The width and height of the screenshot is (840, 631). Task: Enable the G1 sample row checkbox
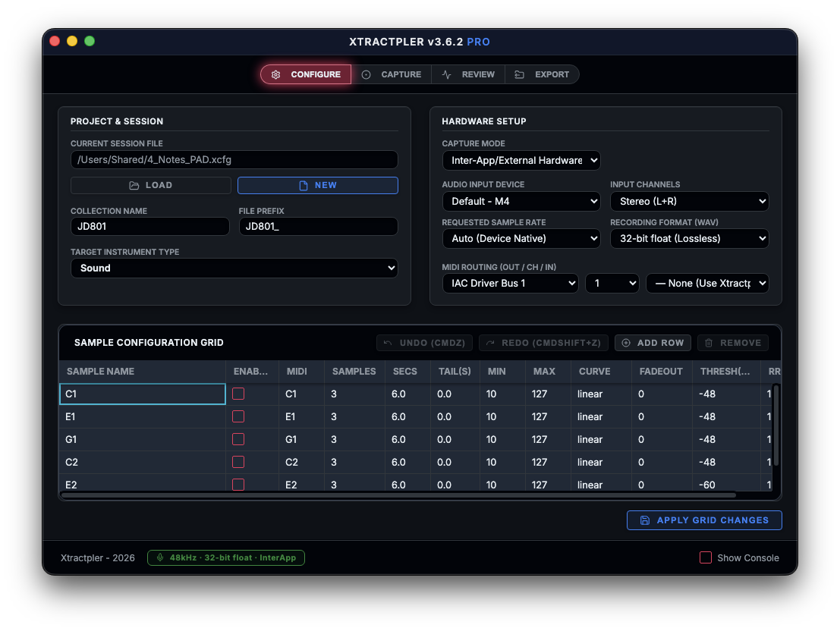238,439
